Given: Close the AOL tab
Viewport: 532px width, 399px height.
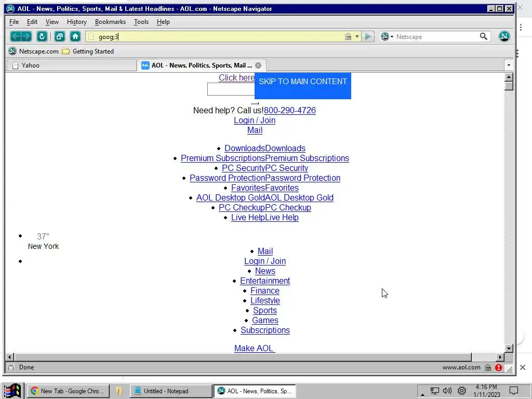Looking at the screenshot, I should [x=258, y=65].
